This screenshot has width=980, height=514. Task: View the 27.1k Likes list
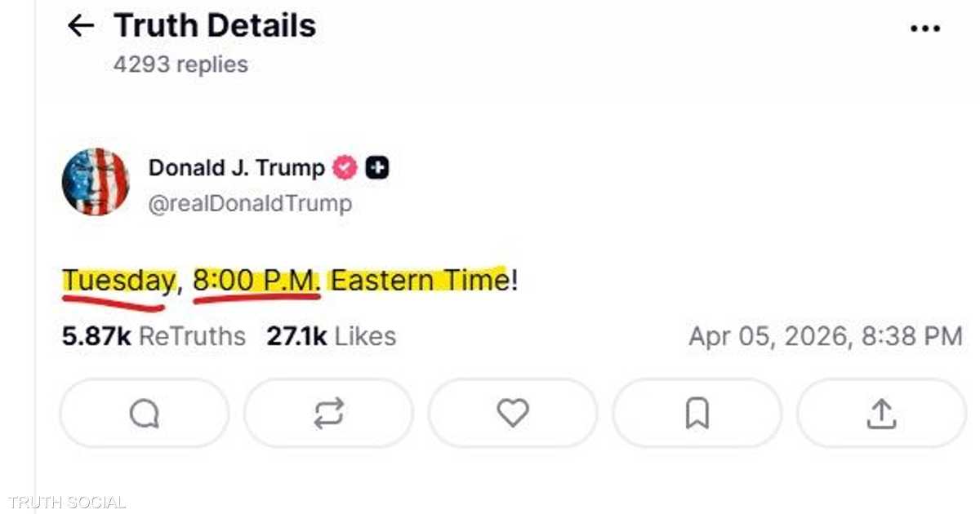(331, 336)
